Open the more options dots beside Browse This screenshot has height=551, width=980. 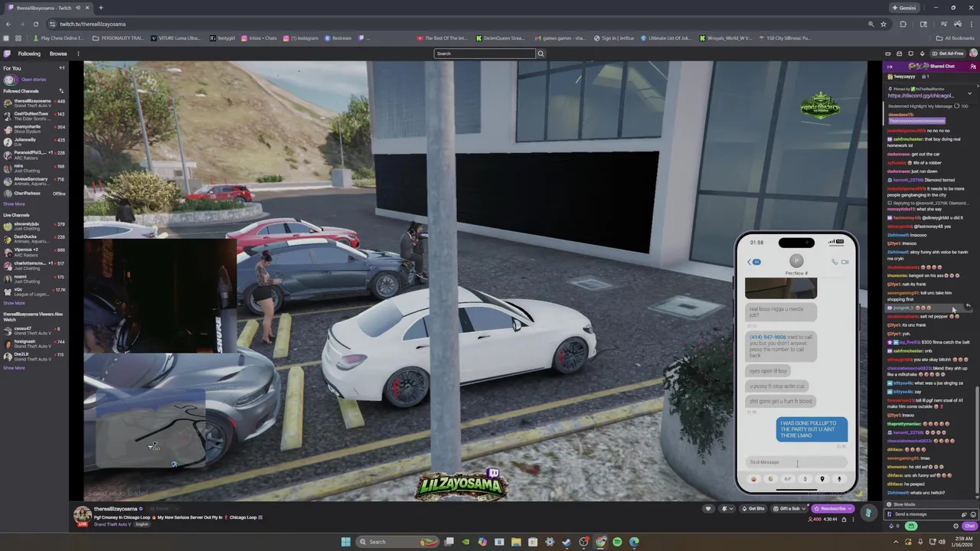[x=77, y=54]
